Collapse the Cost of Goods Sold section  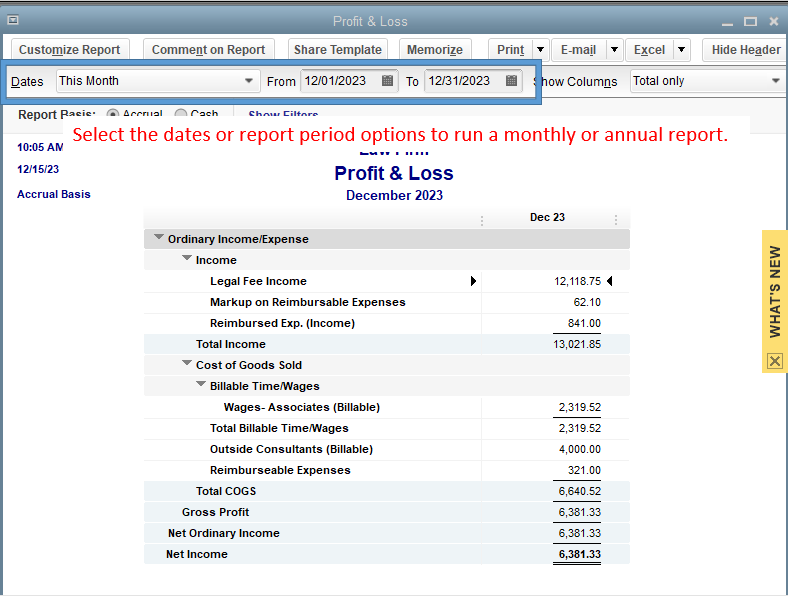point(186,365)
